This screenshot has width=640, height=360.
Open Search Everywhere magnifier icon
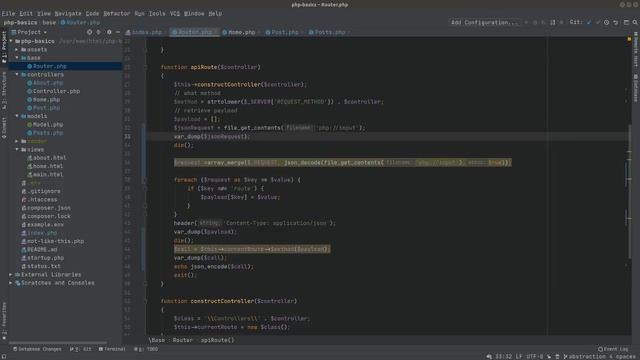pyautogui.click(x=635, y=22)
